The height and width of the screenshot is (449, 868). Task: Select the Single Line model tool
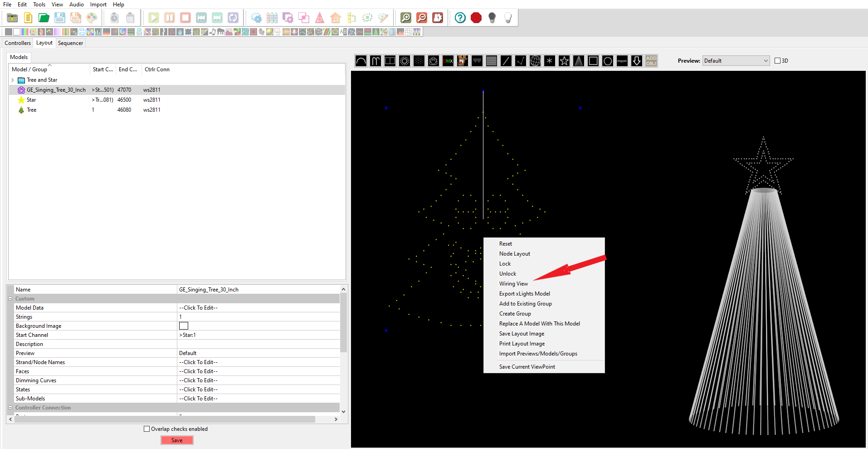(x=506, y=61)
